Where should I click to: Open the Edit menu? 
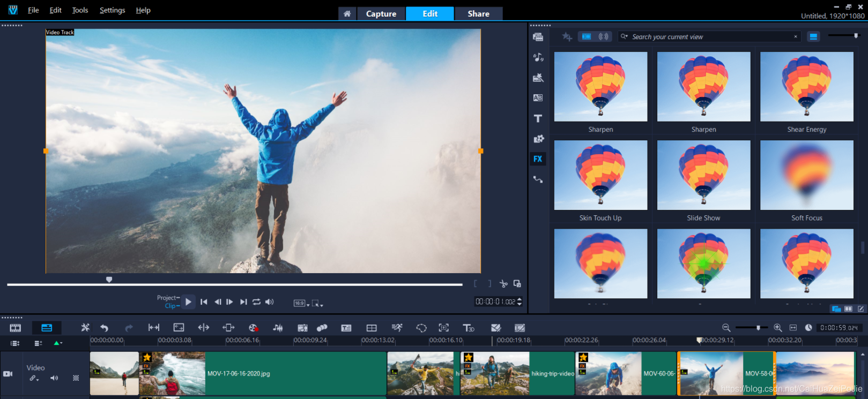coord(55,10)
